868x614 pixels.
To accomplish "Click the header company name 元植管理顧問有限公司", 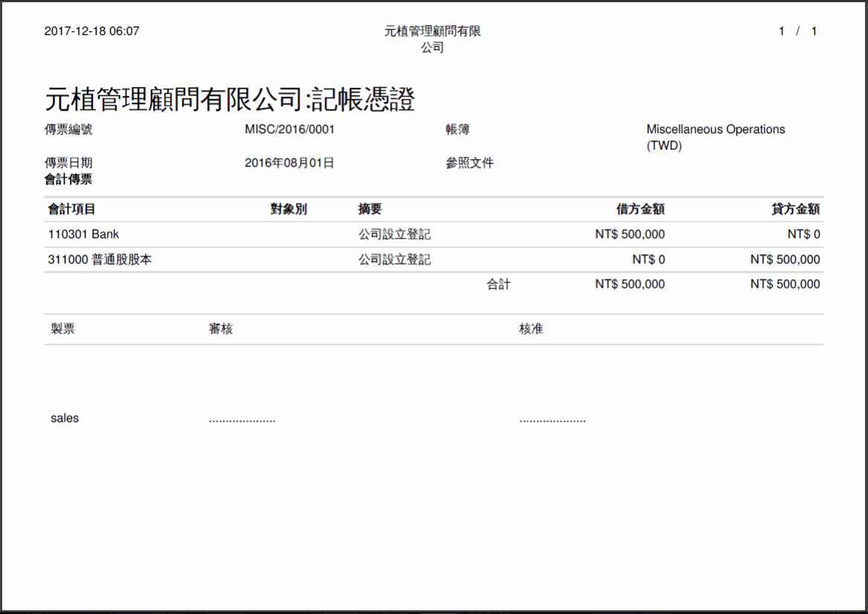I will (433, 39).
